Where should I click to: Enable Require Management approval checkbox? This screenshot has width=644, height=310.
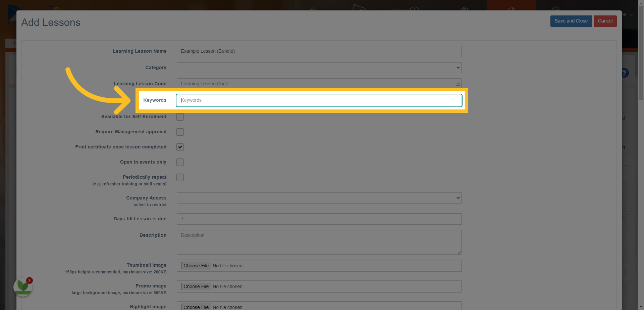point(180,132)
